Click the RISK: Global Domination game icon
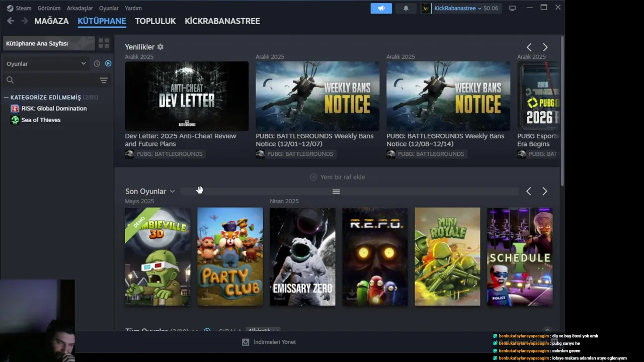The width and height of the screenshot is (644, 362). coord(15,108)
